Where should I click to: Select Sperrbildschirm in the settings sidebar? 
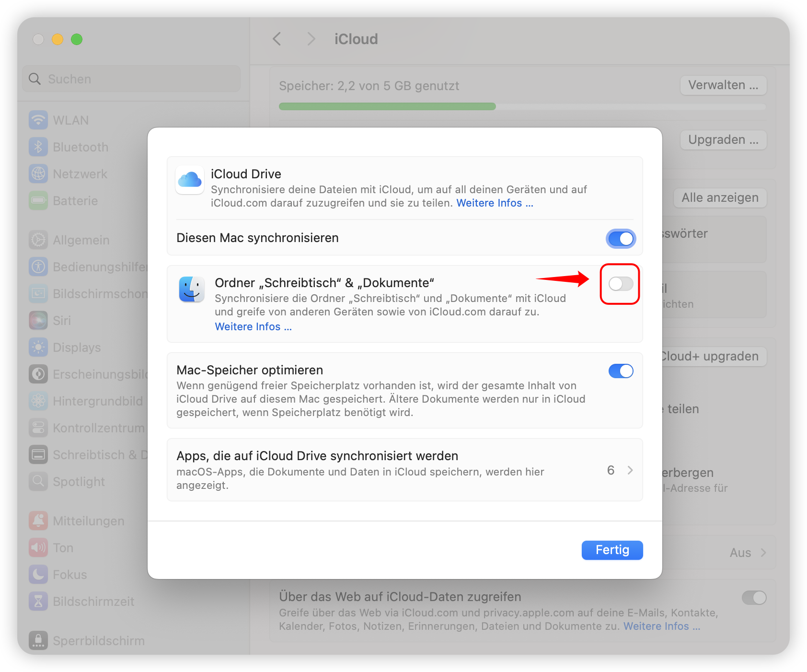tap(99, 641)
